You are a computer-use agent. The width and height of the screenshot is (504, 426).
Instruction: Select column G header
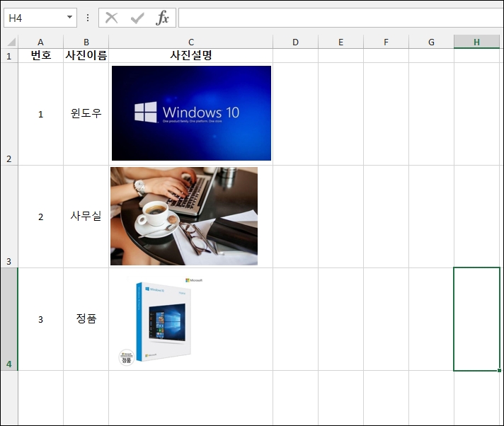pyautogui.click(x=431, y=42)
